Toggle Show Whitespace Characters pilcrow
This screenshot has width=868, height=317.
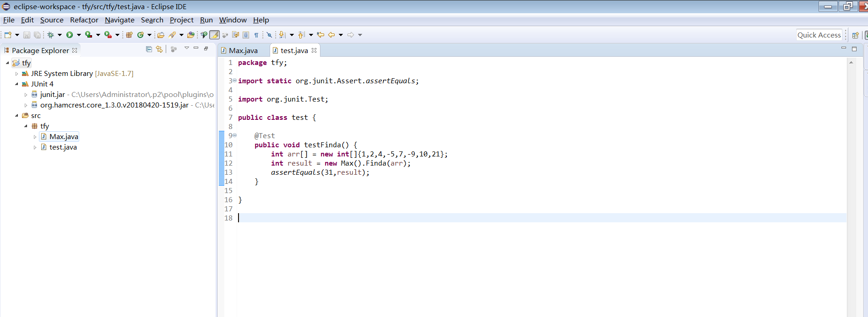pos(256,35)
